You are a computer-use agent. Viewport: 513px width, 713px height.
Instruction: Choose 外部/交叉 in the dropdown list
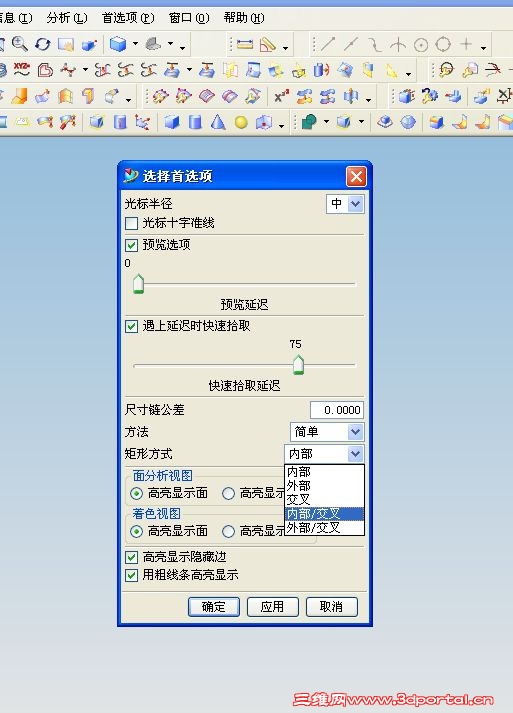point(324,528)
